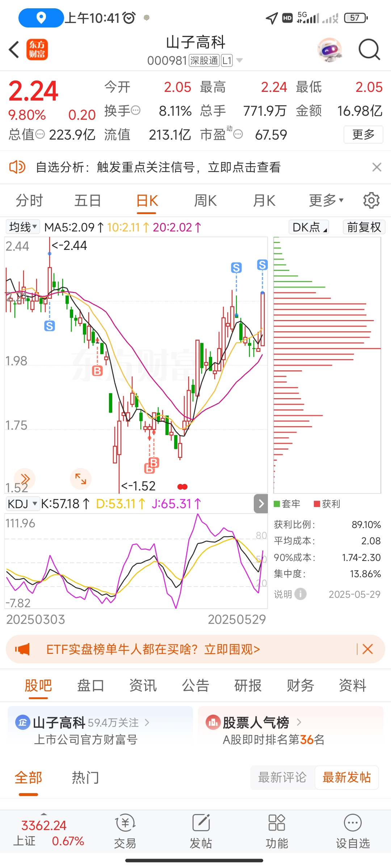This screenshot has height=868, width=391.
Task: Tap the battery indicator in status bar
Action: click(356, 18)
